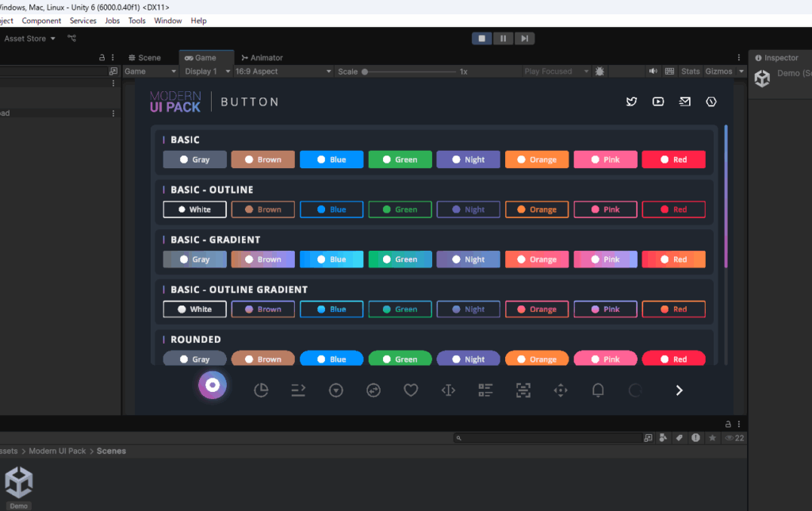This screenshot has height=511, width=812.
Task: Open the Window menu
Action: coord(168,21)
